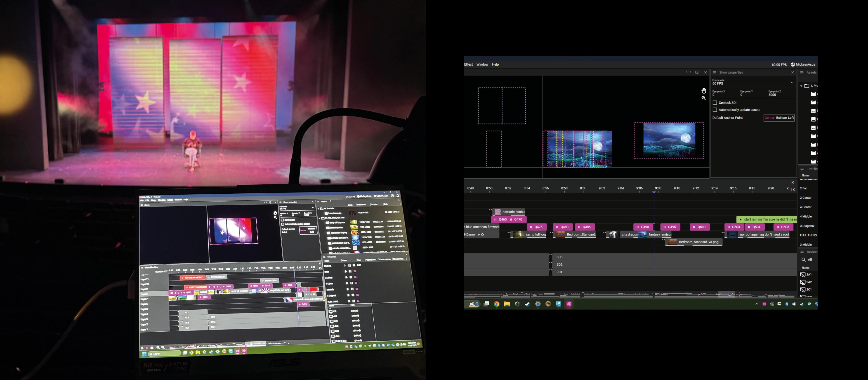Set default anchor point to Bottom Left
Screen dimensions: 868x380
[x=785, y=118]
